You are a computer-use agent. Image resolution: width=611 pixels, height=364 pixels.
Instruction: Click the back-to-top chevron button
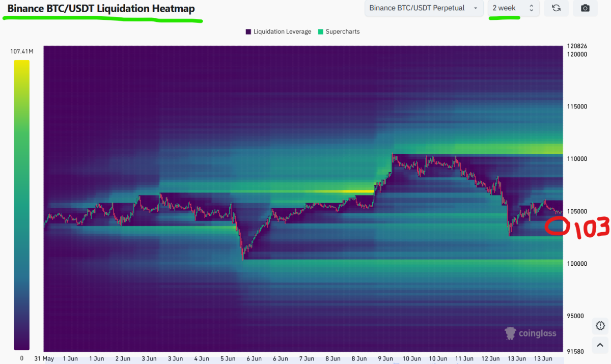pos(600,344)
